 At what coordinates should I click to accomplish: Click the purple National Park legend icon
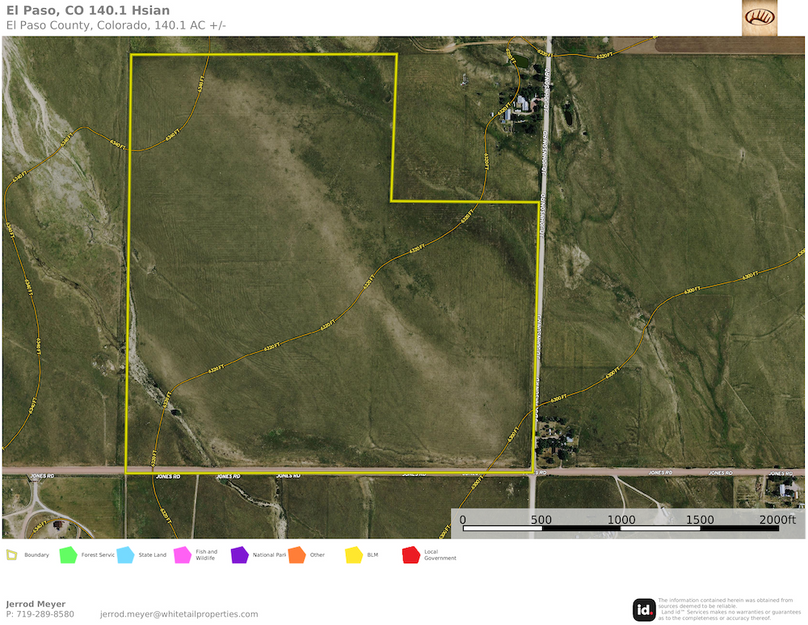pos(239,554)
